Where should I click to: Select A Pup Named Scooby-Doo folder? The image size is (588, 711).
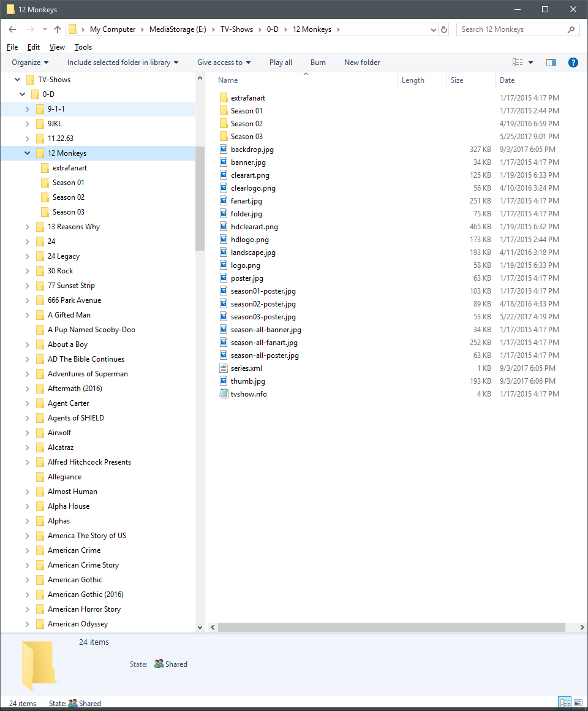(x=91, y=330)
